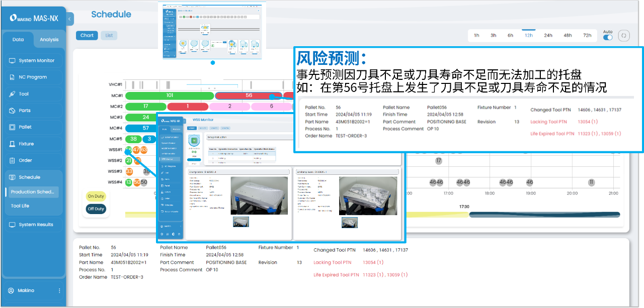
Task: Open the three-dot menu next to Makino
Action: pyautogui.click(x=59, y=290)
